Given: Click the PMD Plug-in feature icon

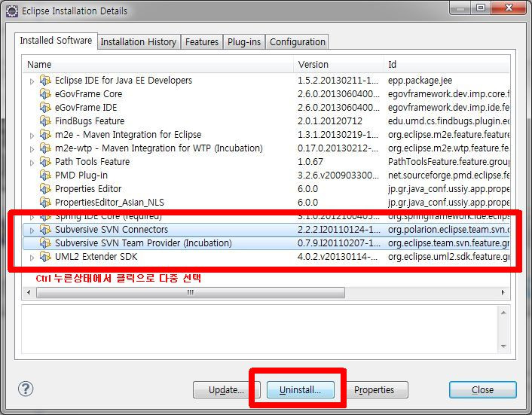Looking at the screenshot, I should click(x=45, y=175).
